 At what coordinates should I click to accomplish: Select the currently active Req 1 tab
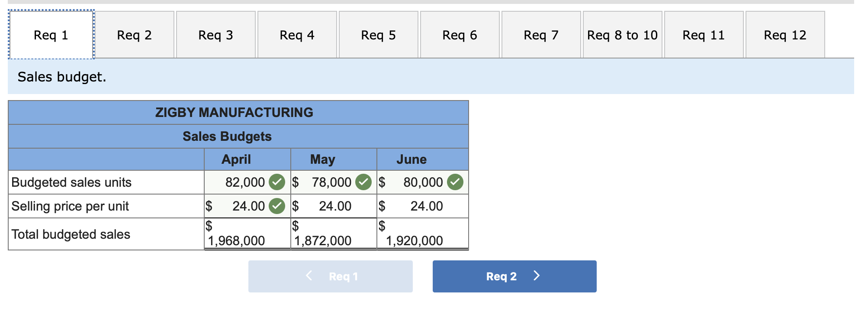click(51, 35)
